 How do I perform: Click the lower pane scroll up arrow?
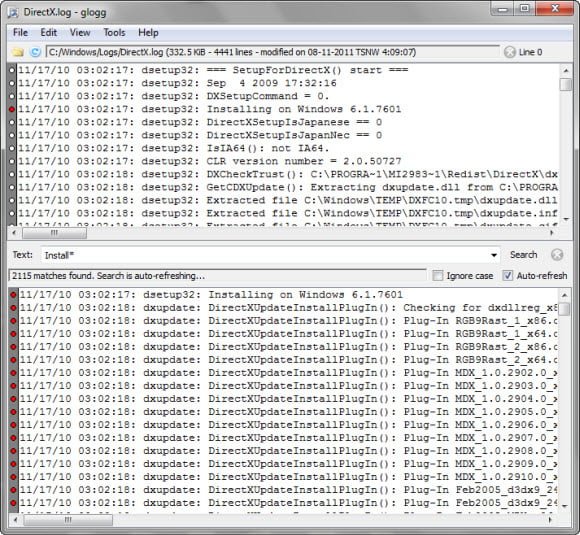click(x=564, y=295)
